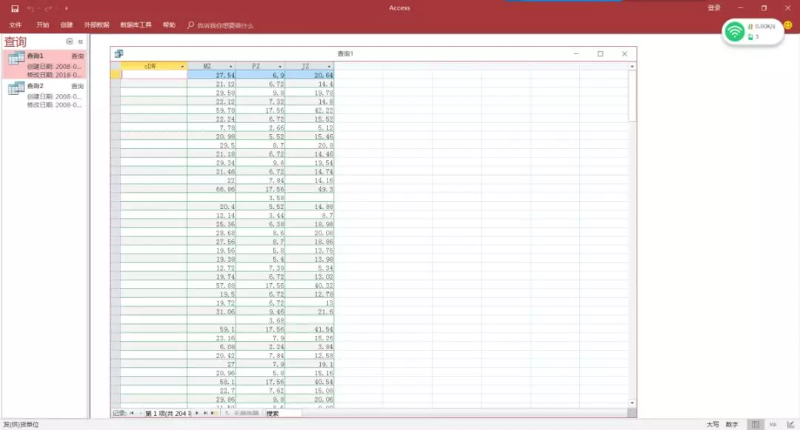Open the 帮助 (Help) tab
This screenshot has height=430, width=800.
coord(169,25)
